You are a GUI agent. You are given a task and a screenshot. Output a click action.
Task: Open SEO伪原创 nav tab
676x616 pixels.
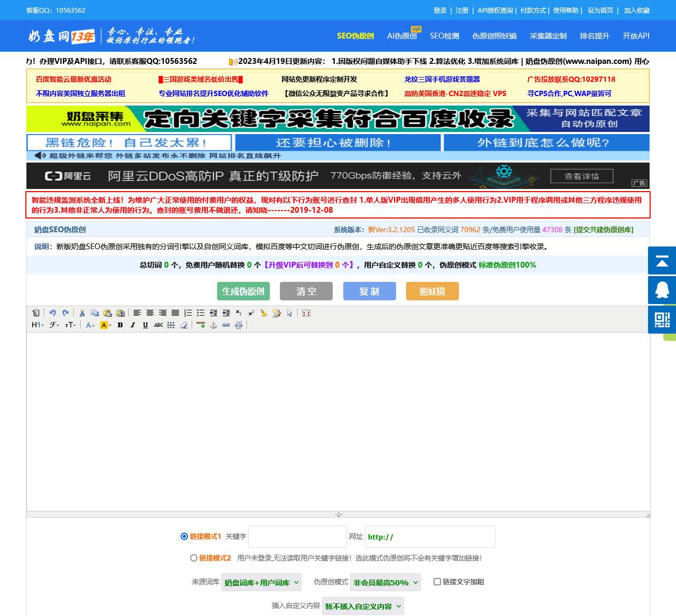(355, 36)
